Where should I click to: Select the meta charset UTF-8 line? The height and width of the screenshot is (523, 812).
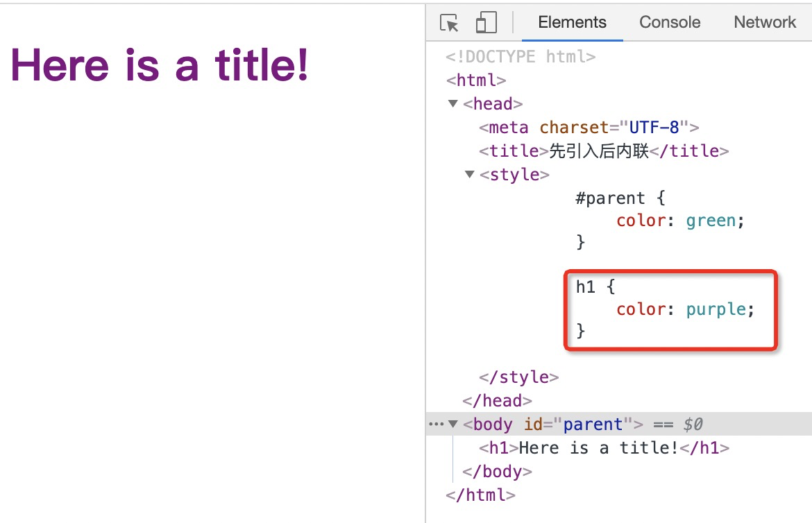[x=589, y=128]
